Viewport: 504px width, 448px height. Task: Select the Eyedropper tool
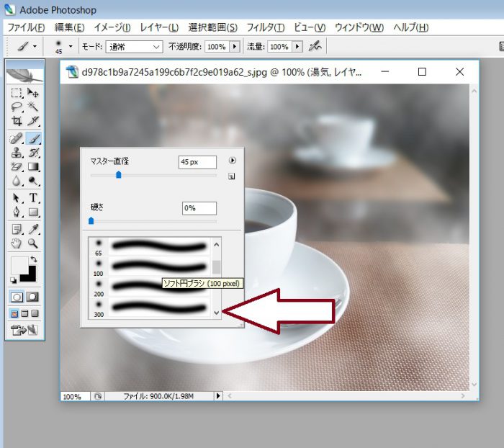click(x=33, y=229)
